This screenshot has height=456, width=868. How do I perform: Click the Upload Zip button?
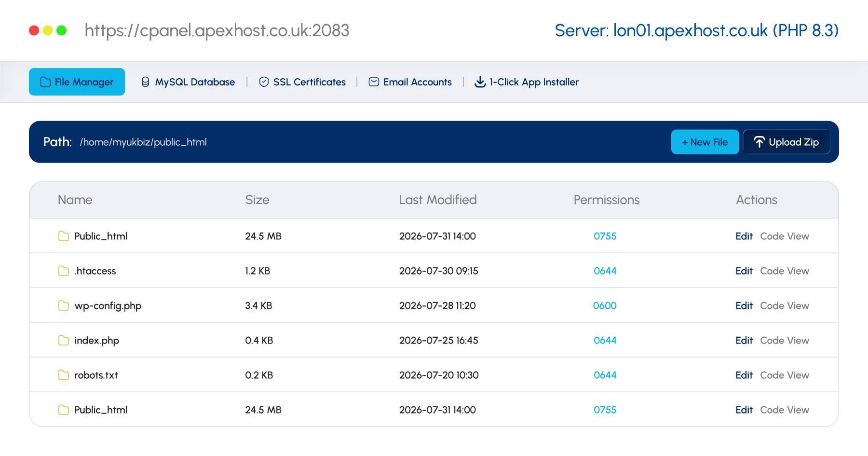787,142
